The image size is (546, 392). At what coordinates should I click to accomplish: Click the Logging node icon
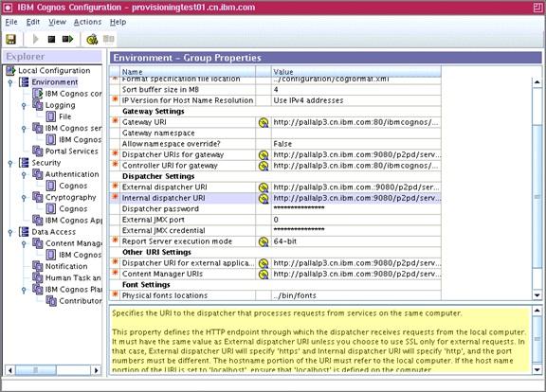pyautogui.click(x=38, y=105)
